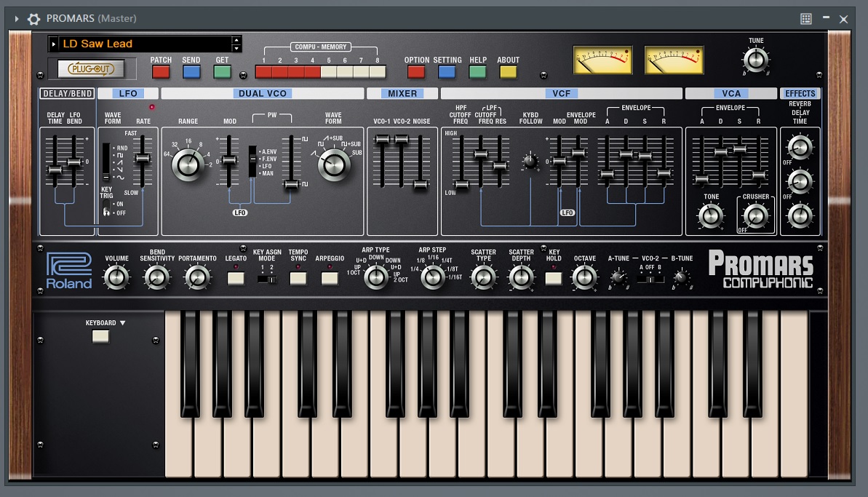Turn the delay Time effect knob
The height and width of the screenshot is (497, 868).
point(800,216)
